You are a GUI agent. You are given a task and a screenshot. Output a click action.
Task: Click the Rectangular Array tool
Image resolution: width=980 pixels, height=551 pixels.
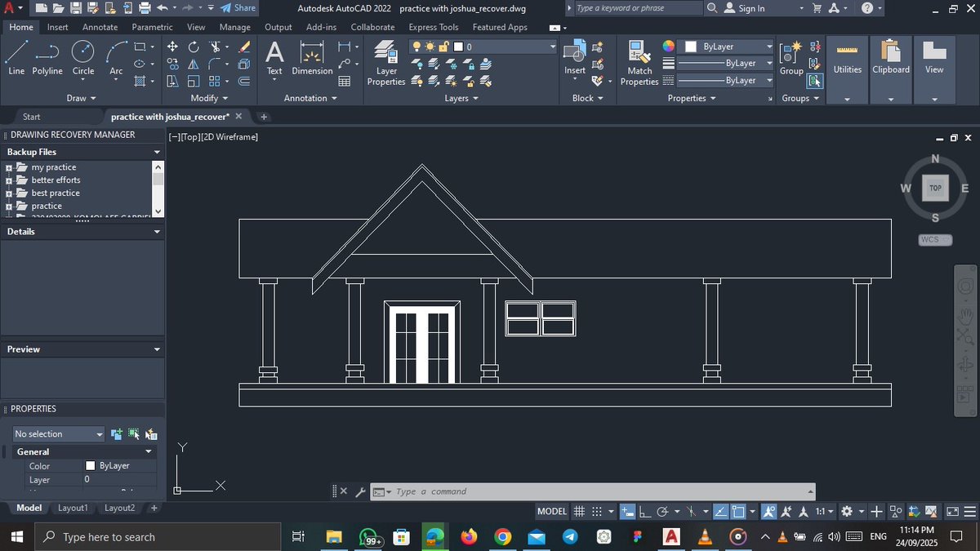[x=215, y=81]
